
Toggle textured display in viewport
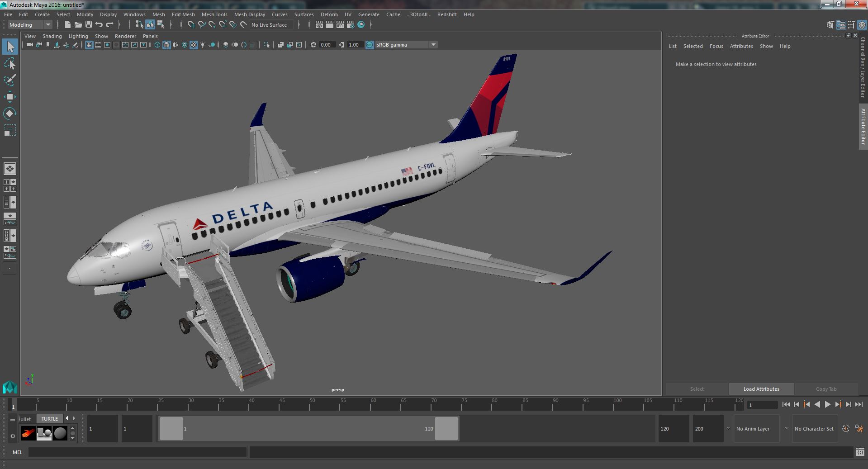pos(194,45)
